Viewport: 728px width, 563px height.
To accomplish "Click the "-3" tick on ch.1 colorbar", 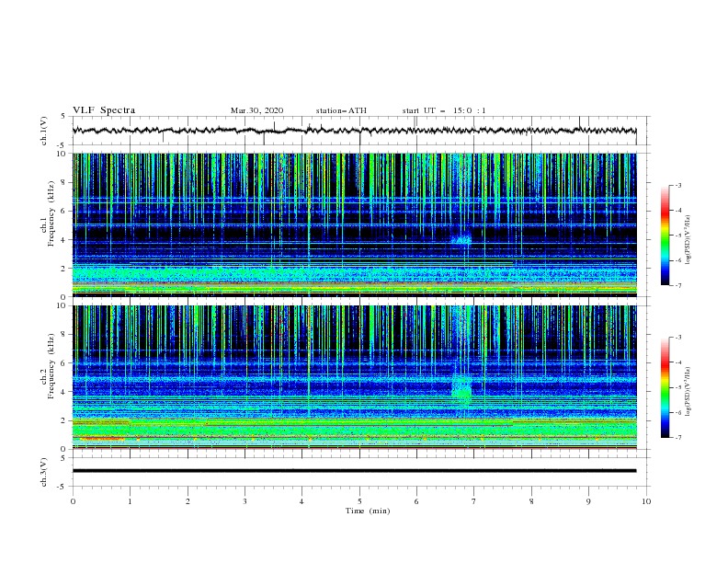I will click(678, 185).
